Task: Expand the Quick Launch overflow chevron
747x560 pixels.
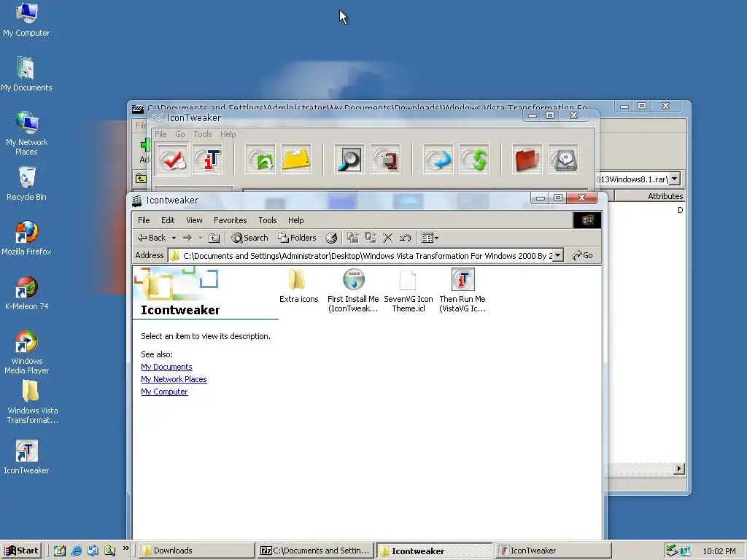Action: click(125, 548)
